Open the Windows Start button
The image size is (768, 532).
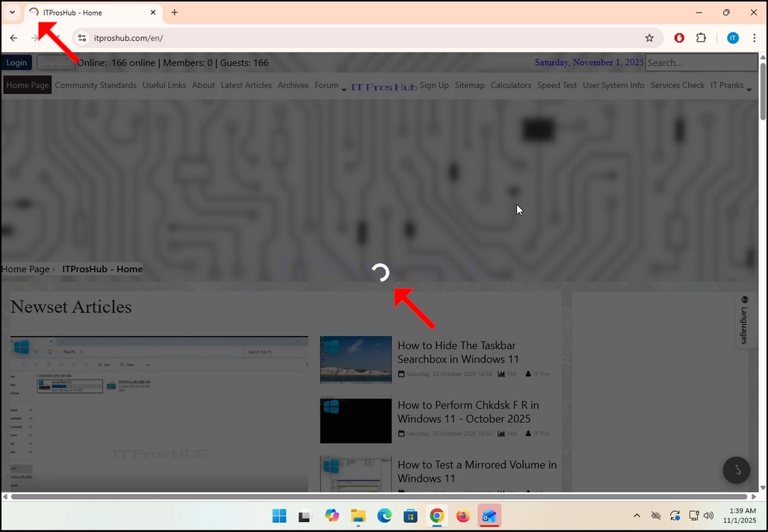pyautogui.click(x=279, y=516)
